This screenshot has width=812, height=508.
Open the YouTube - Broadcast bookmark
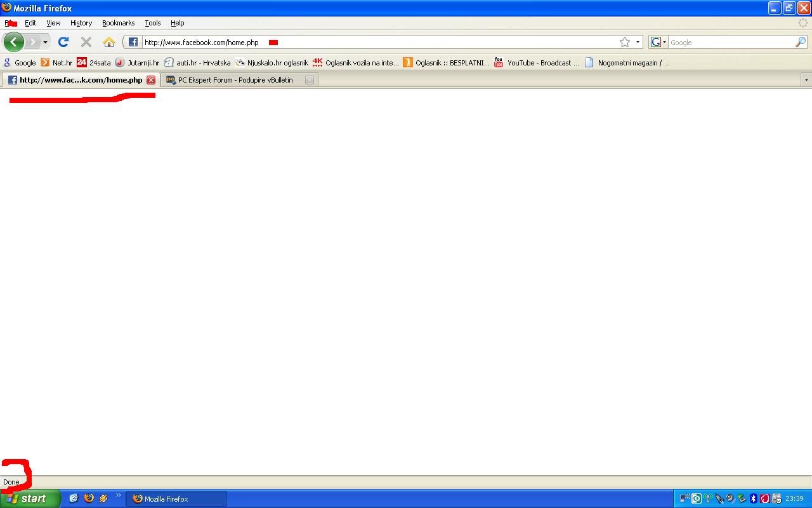(537, 63)
